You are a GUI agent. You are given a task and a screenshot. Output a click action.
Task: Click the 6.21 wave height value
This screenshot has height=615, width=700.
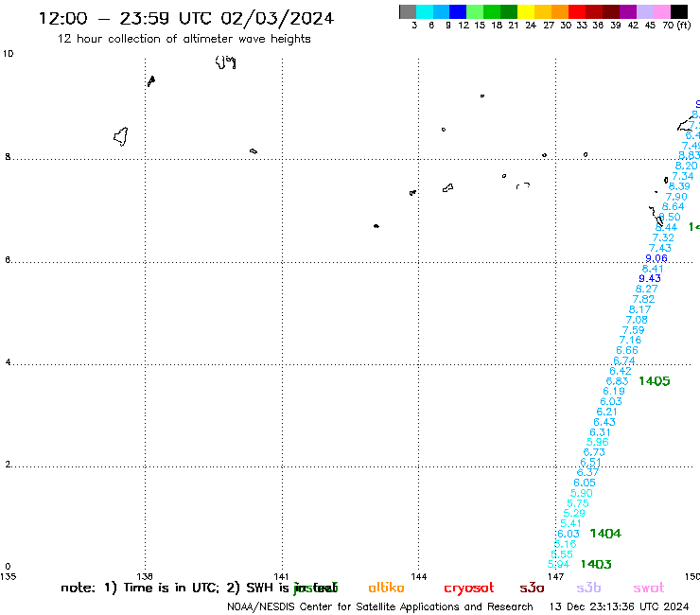tap(607, 412)
